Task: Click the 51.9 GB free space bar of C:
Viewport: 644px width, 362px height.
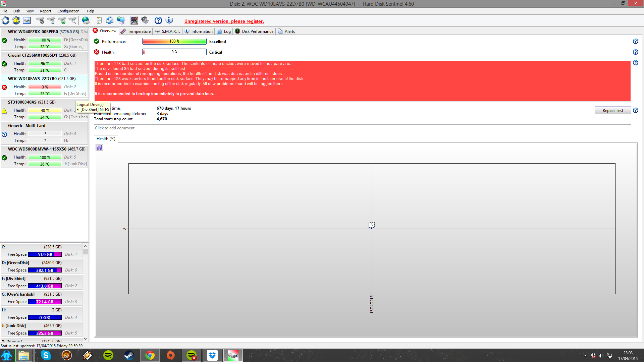Action: (45, 254)
